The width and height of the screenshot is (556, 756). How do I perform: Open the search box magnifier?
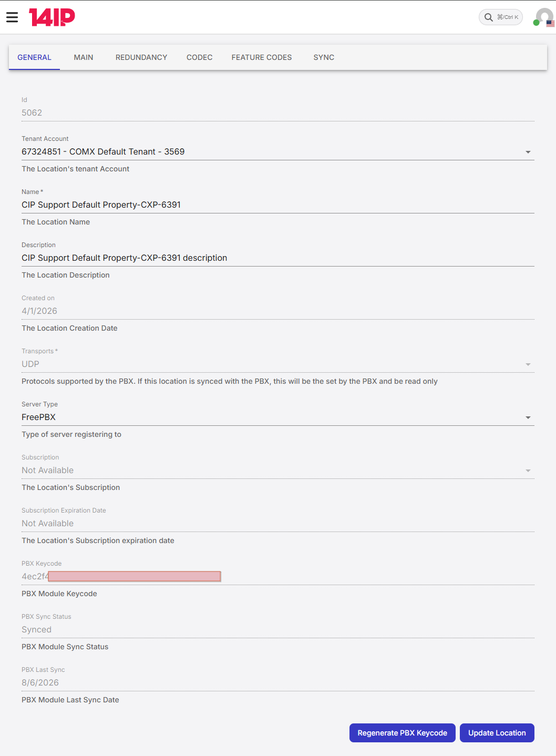[x=489, y=17]
